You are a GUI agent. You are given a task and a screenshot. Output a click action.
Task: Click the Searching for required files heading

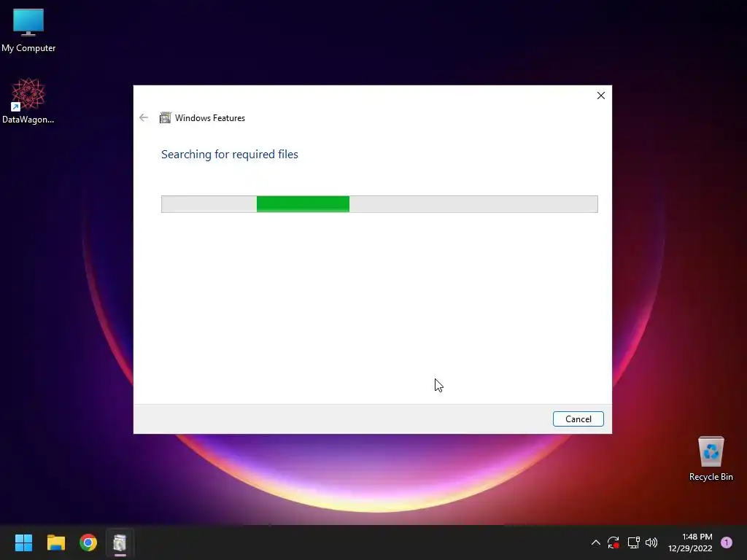230,155
